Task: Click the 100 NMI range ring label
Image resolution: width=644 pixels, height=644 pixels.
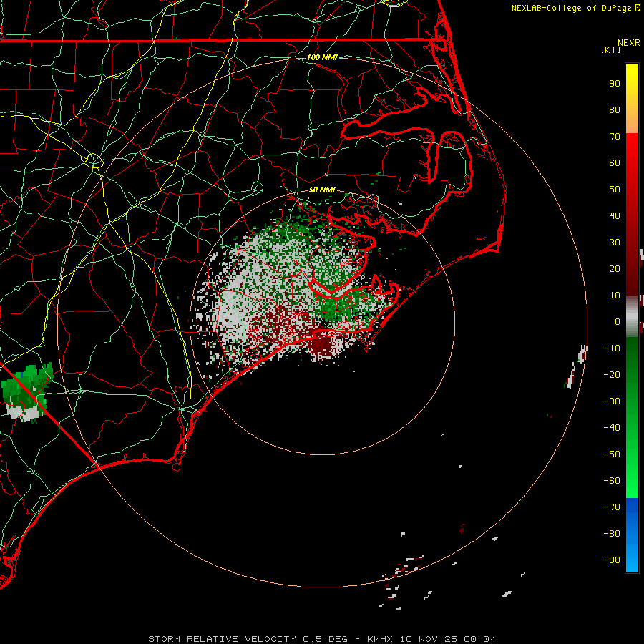Action: [x=322, y=57]
